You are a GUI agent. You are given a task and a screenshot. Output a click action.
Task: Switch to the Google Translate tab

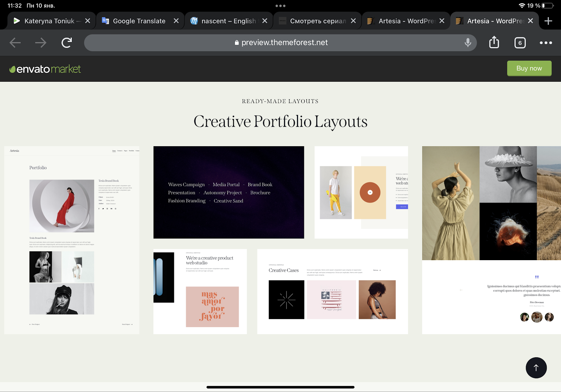tap(140, 21)
